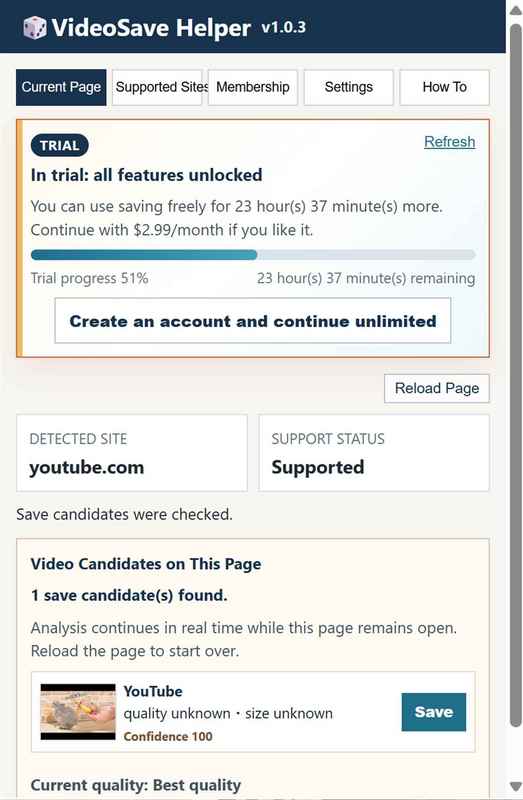
Task: Click the TRIAL status badge
Action: [60, 145]
